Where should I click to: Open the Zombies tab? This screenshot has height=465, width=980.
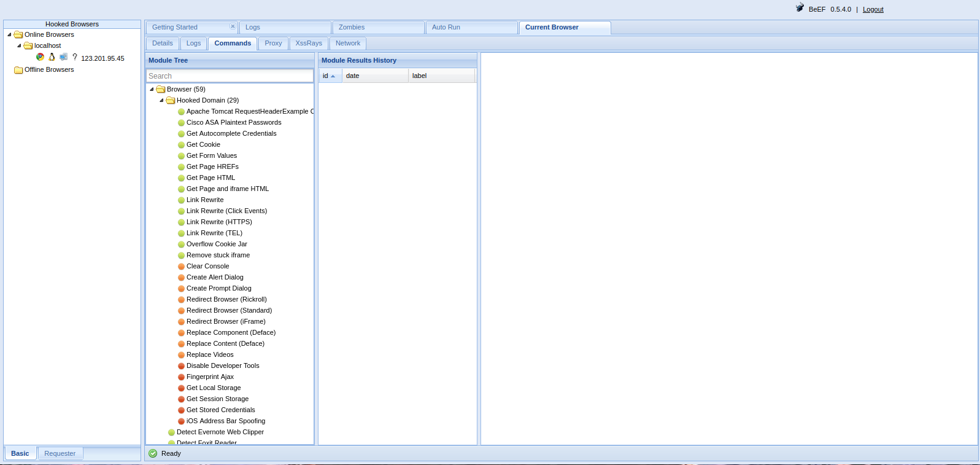tap(379, 28)
